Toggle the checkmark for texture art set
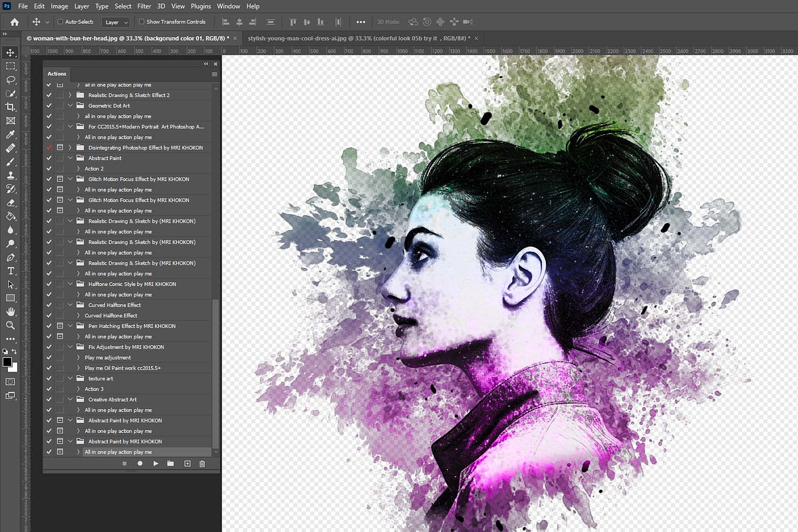The image size is (798, 532). (49, 378)
